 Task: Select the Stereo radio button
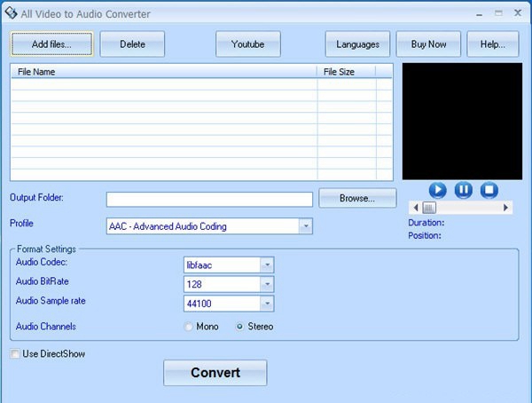(239, 327)
